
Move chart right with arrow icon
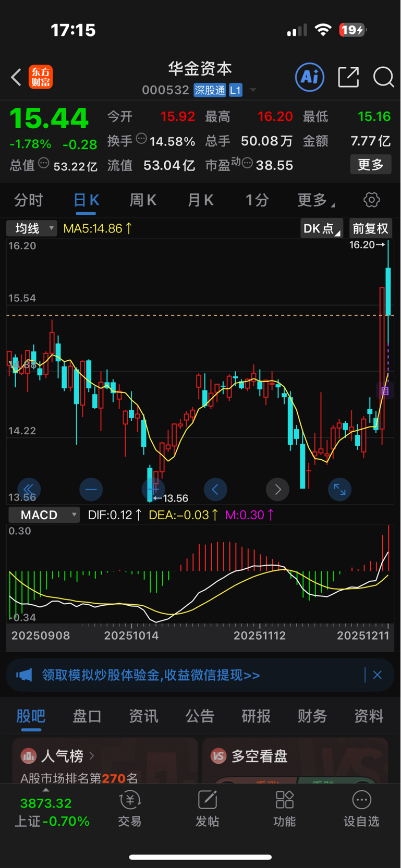tap(277, 489)
